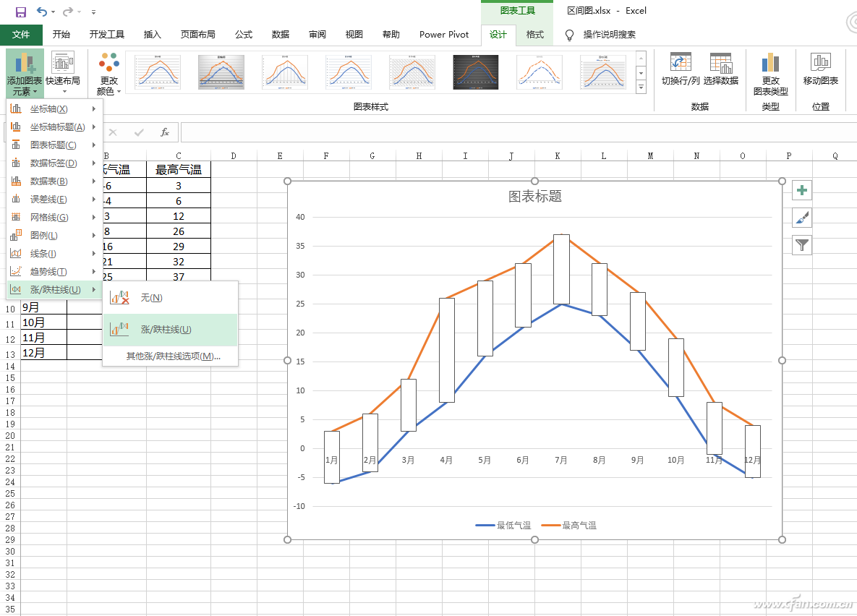Expand chart styles gallery More arrow

click(x=641, y=87)
